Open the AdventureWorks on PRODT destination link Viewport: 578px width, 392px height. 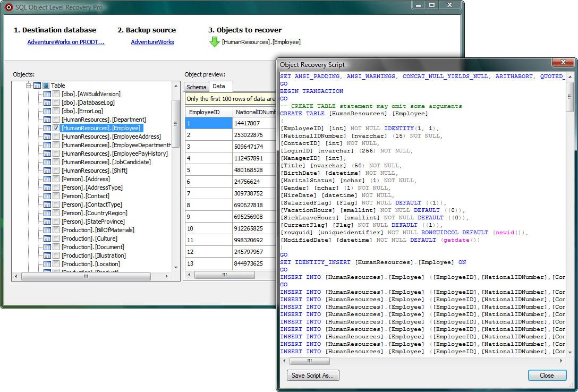coord(66,41)
